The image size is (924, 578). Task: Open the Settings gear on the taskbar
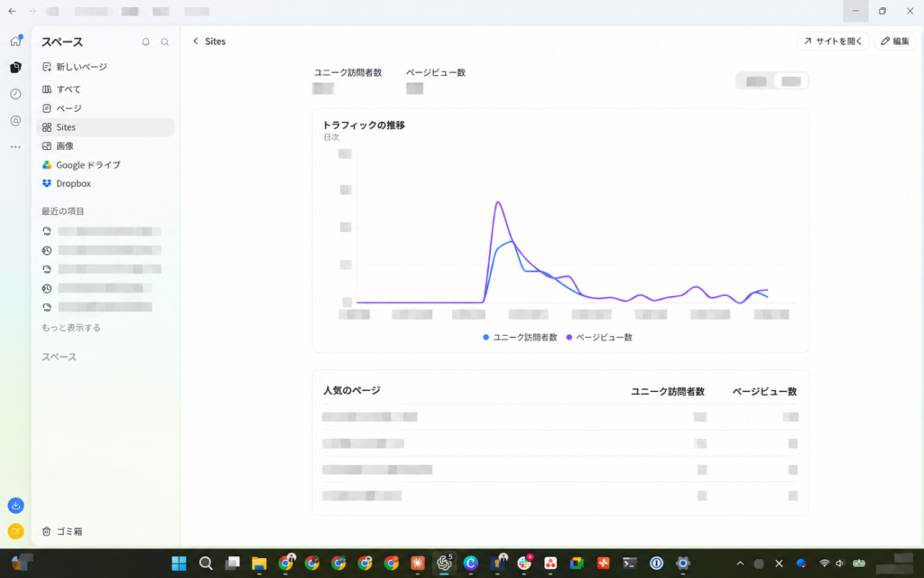tap(683, 564)
